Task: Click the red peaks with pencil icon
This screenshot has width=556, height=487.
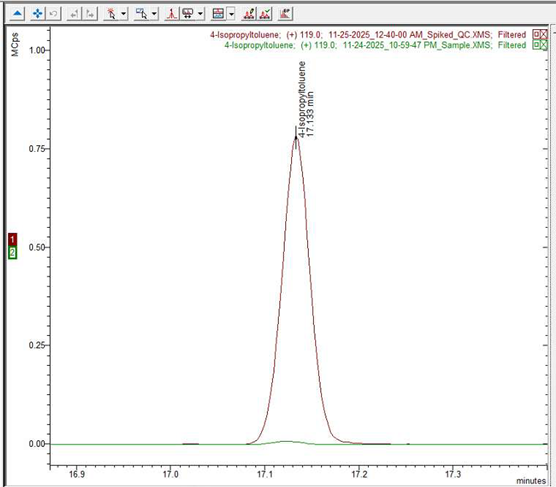Action: [249, 14]
